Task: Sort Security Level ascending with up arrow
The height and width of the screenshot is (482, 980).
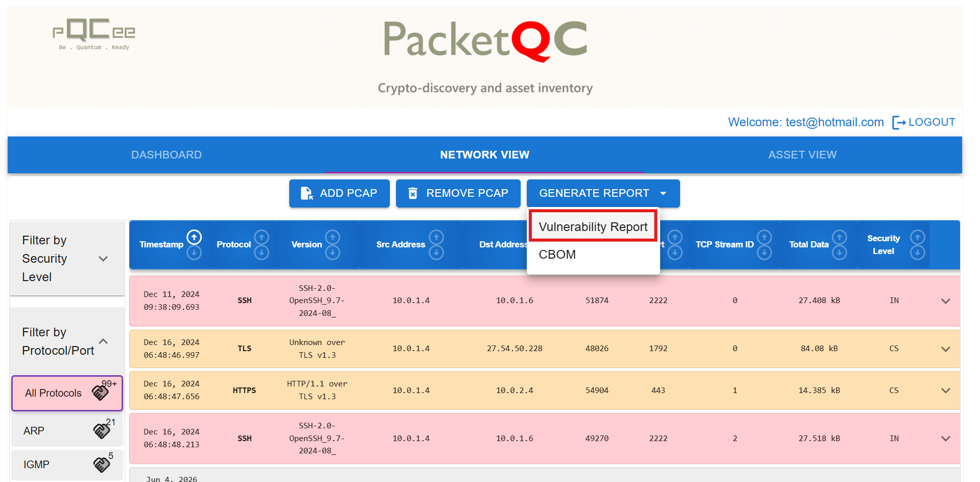Action: tap(918, 237)
